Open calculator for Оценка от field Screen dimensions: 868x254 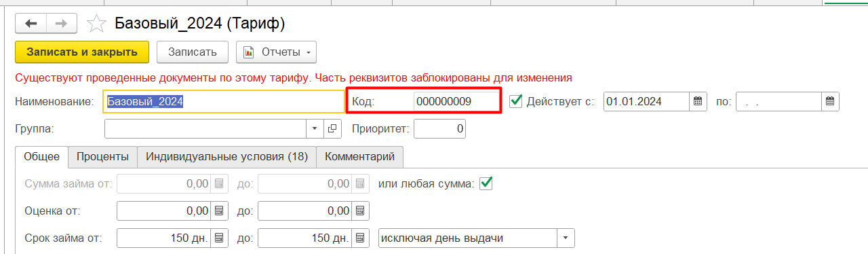pyautogui.click(x=219, y=211)
